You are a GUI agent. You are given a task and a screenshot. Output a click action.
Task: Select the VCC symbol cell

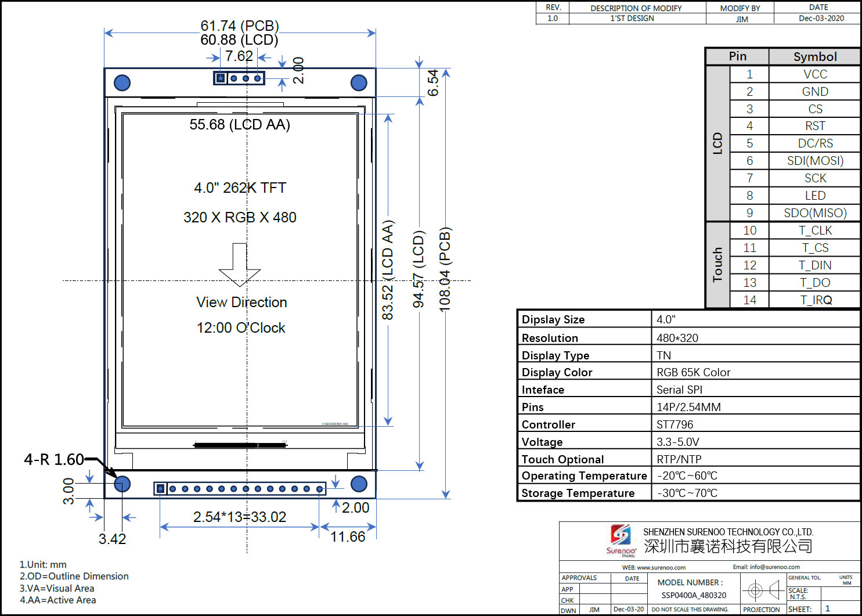coord(814,74)
